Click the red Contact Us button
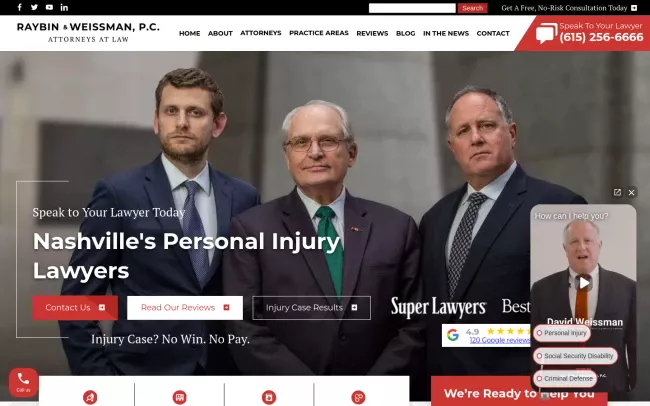Screen dimensions: 650x406 (x=75, y=308)
